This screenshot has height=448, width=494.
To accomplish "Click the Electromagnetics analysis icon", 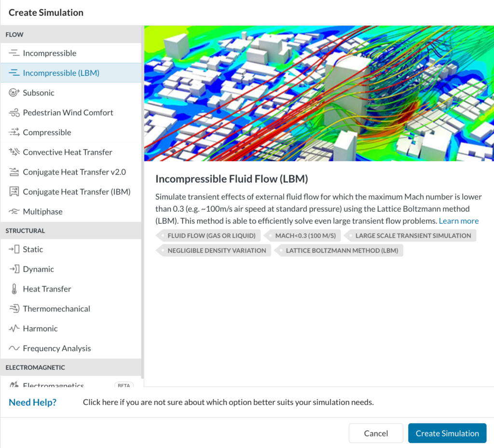I will [14, 385].
